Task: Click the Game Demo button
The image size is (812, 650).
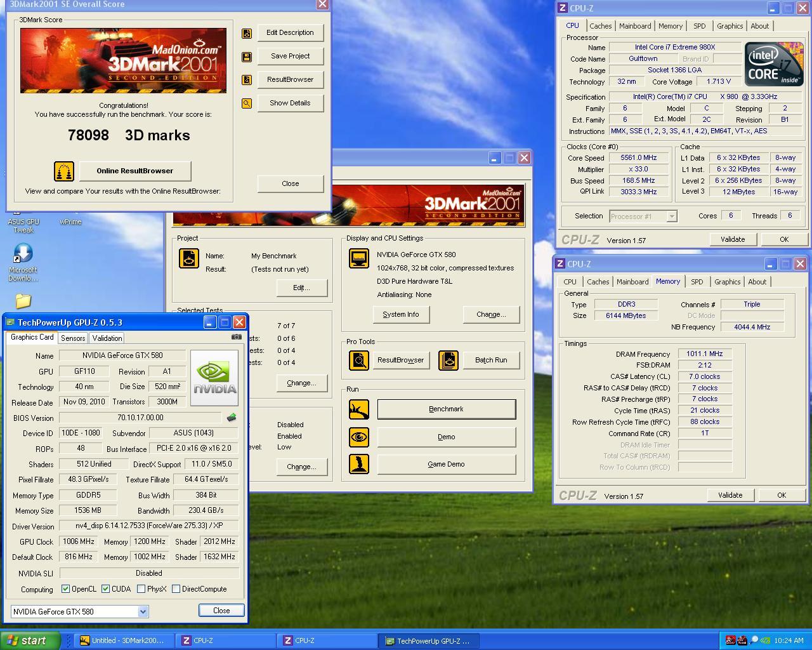Action: click(x=446, y=464)
